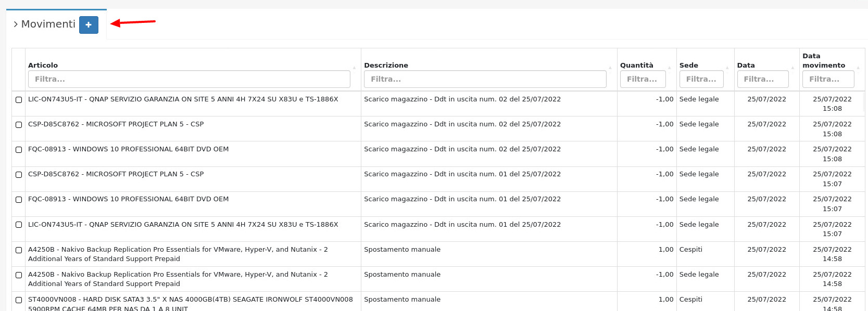Click the sort arrows in the Sede column

[727, 68]
